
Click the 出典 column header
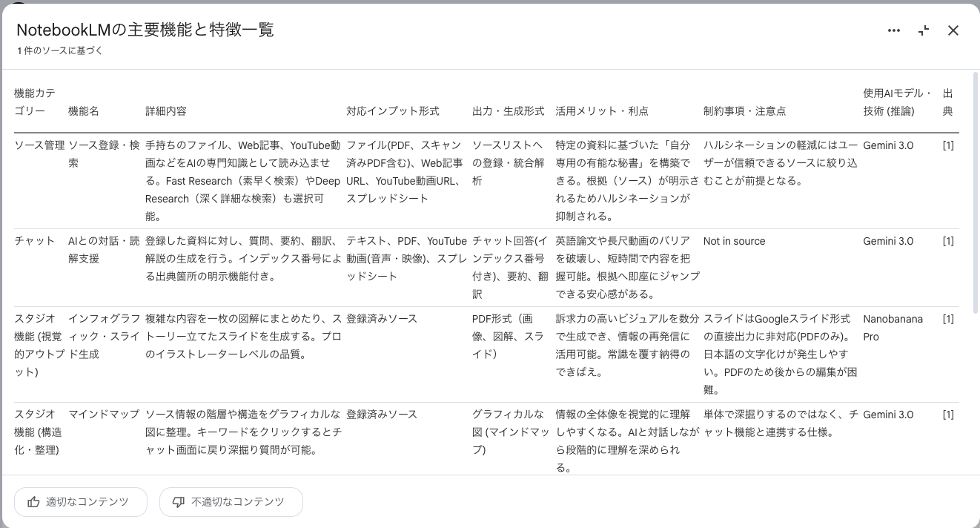tap(948, 102)
